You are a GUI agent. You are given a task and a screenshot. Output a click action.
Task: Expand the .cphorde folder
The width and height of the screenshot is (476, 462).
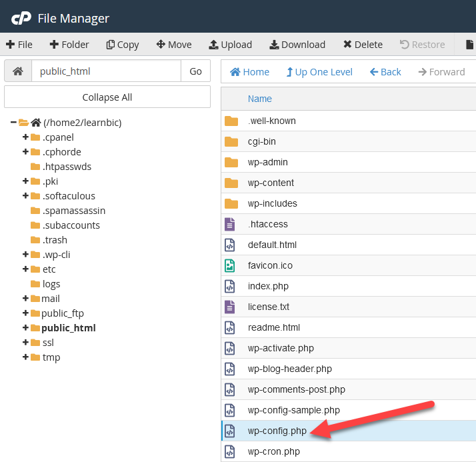click(25, 152)
